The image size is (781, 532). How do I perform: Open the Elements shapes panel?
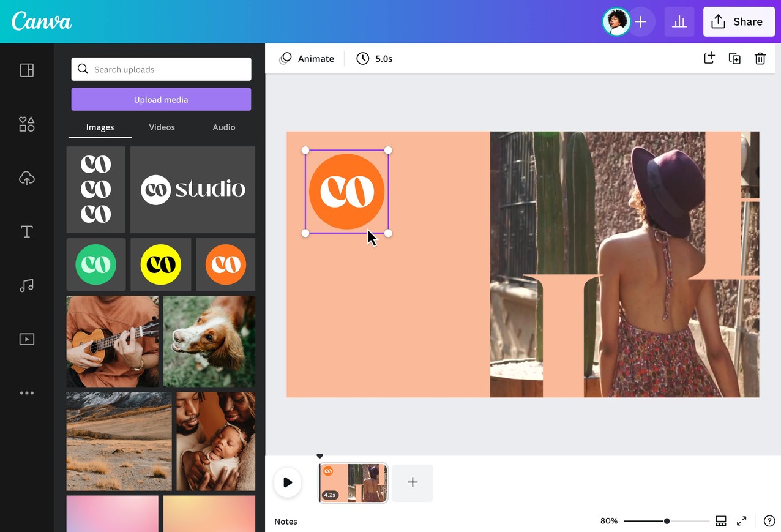point(27,124)
